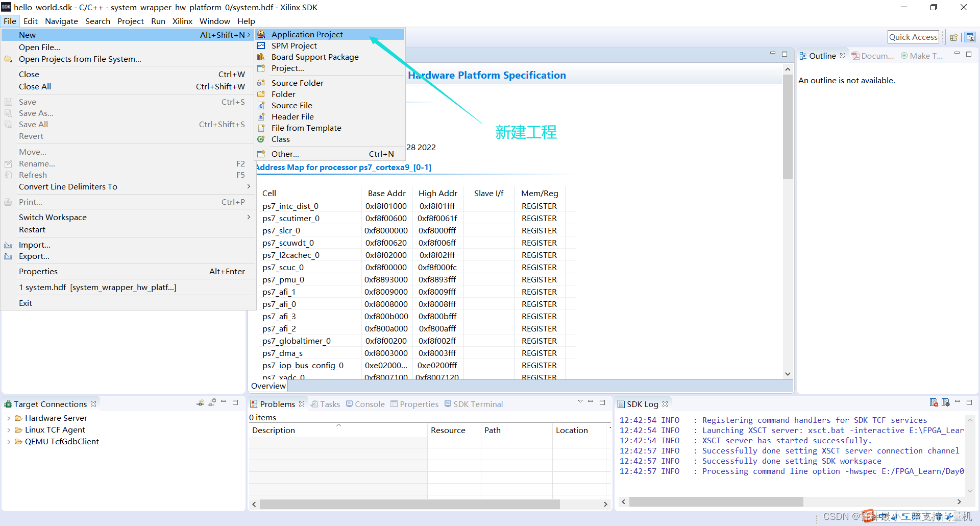Open the Window menu
Image resolution: width=980 pixels, height=526 pixels.
point(214,21)
